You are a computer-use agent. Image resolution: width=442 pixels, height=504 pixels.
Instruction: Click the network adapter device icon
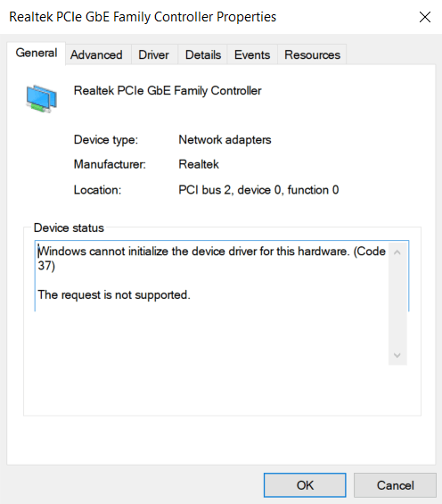click(x=41, y=99)
